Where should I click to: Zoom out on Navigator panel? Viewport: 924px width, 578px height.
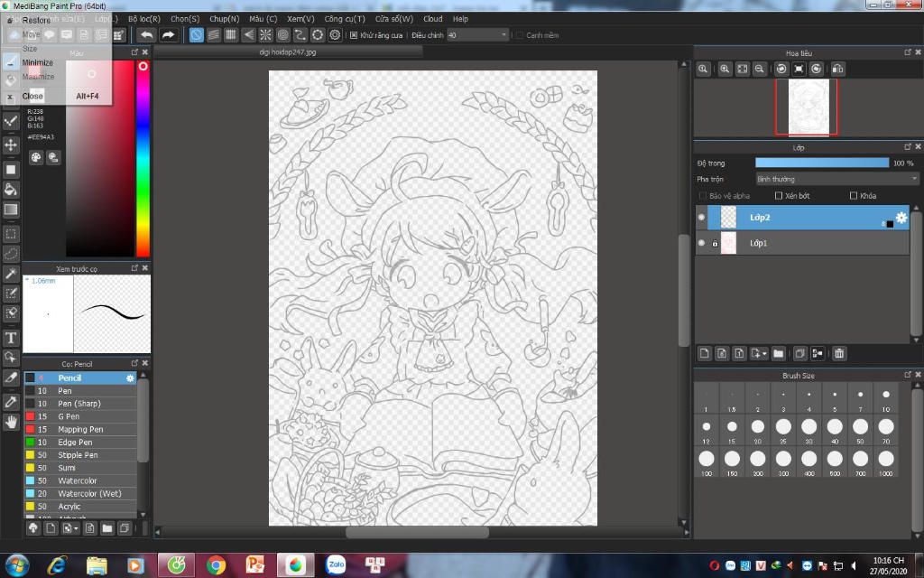click(x=760, y=69)
